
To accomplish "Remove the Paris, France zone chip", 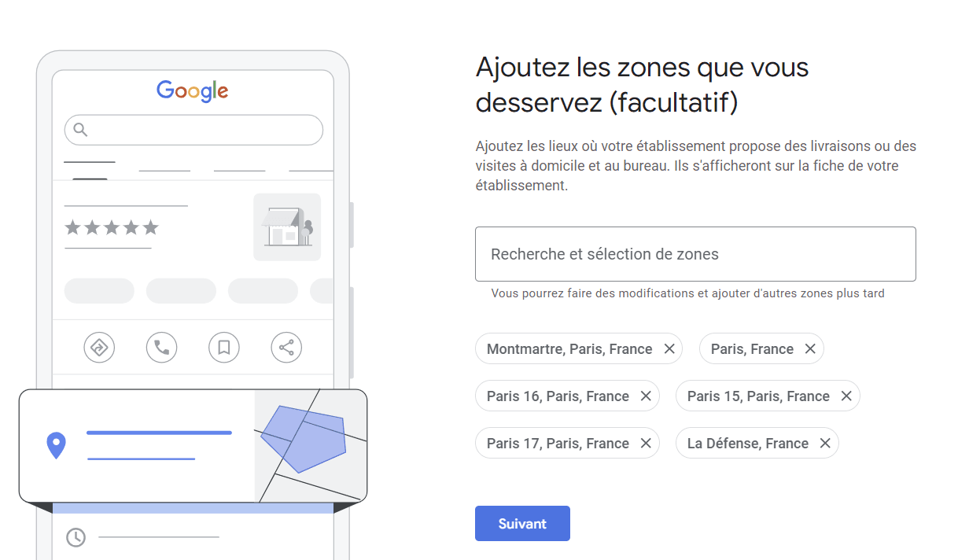I will [x=810, y=348].
